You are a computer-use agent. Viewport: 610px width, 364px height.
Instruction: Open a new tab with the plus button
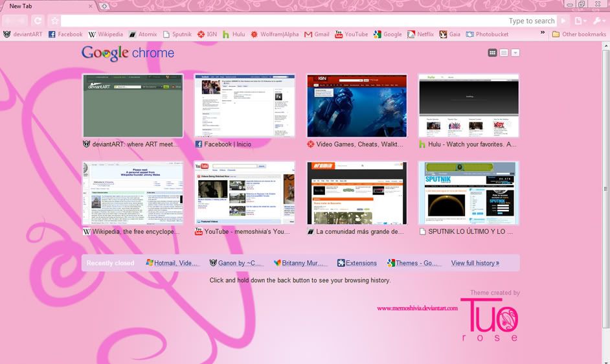point(104,6)
